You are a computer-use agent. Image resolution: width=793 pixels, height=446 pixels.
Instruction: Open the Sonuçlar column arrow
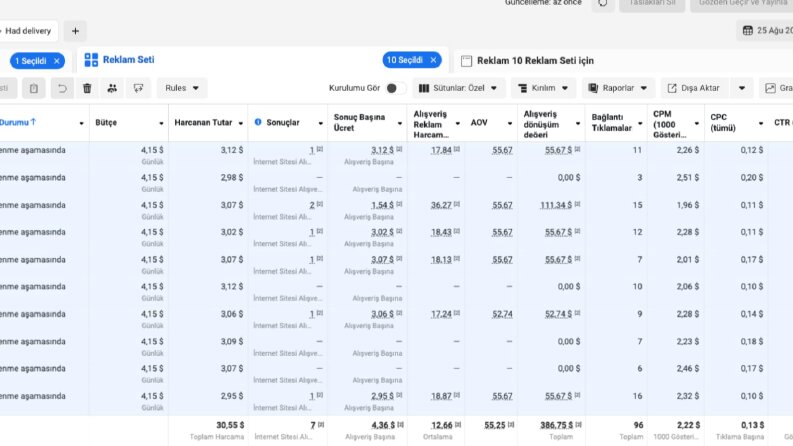click(321, 123)
